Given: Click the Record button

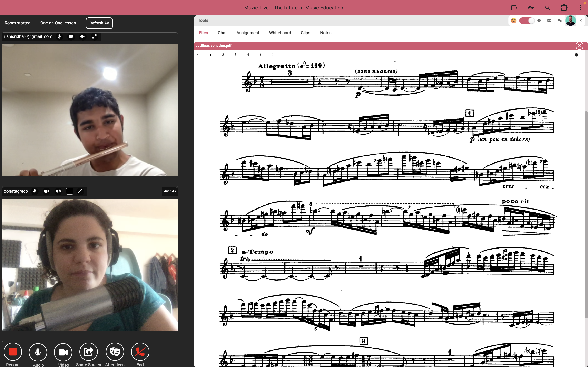Looking at the screenshot, I should point(13,352).
